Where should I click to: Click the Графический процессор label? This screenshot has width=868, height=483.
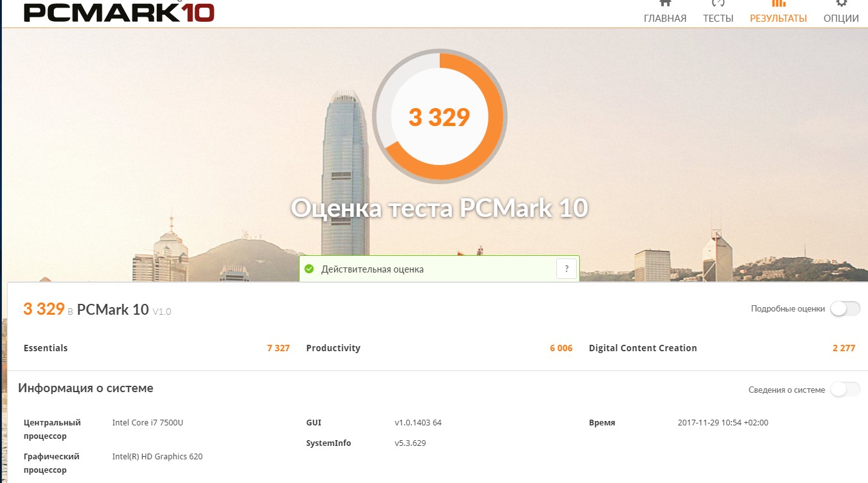52,463
